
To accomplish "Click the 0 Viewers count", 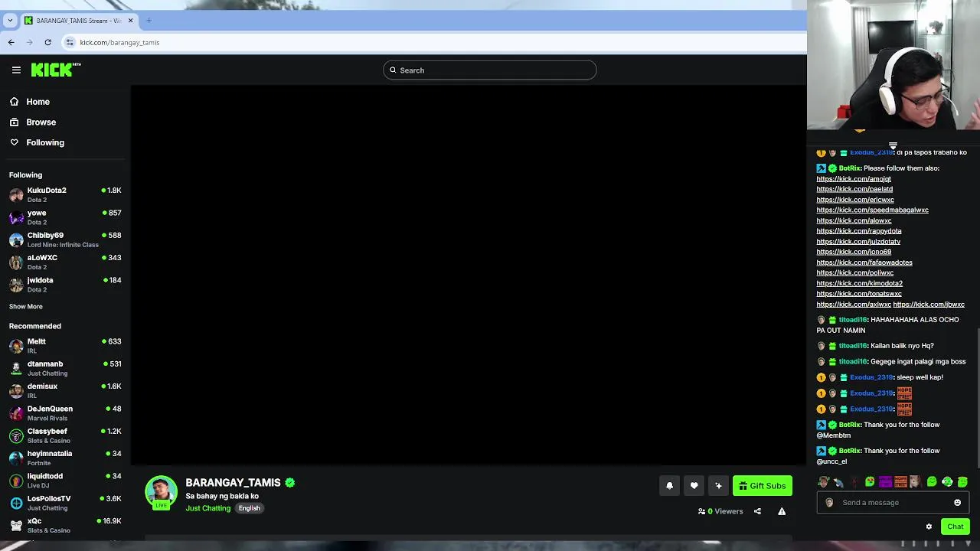I will pos(720,511).
